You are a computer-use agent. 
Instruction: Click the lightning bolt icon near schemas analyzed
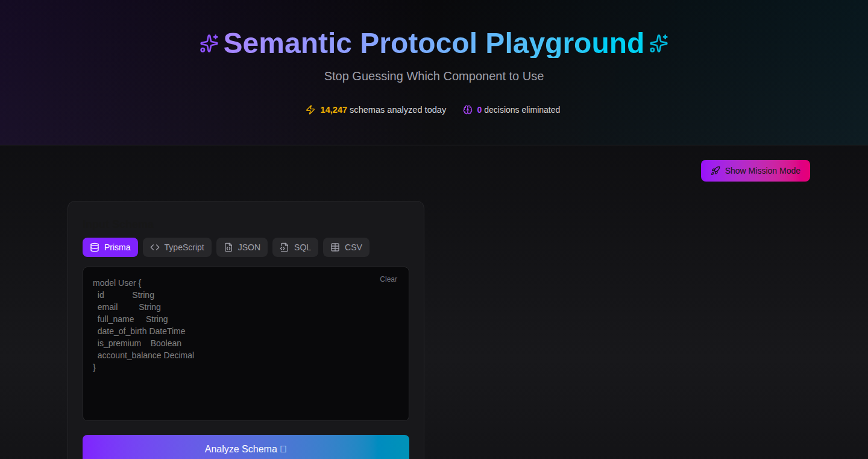[310, 110]
